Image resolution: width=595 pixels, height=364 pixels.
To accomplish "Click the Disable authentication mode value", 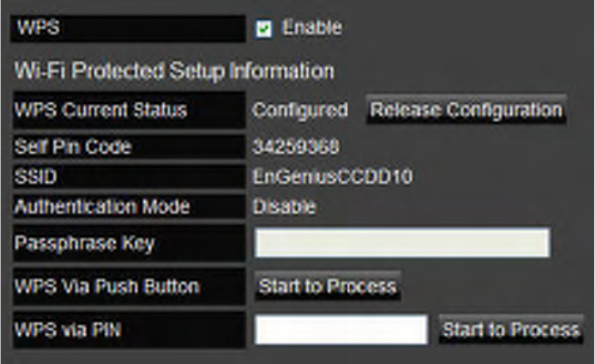I will 285,206.
